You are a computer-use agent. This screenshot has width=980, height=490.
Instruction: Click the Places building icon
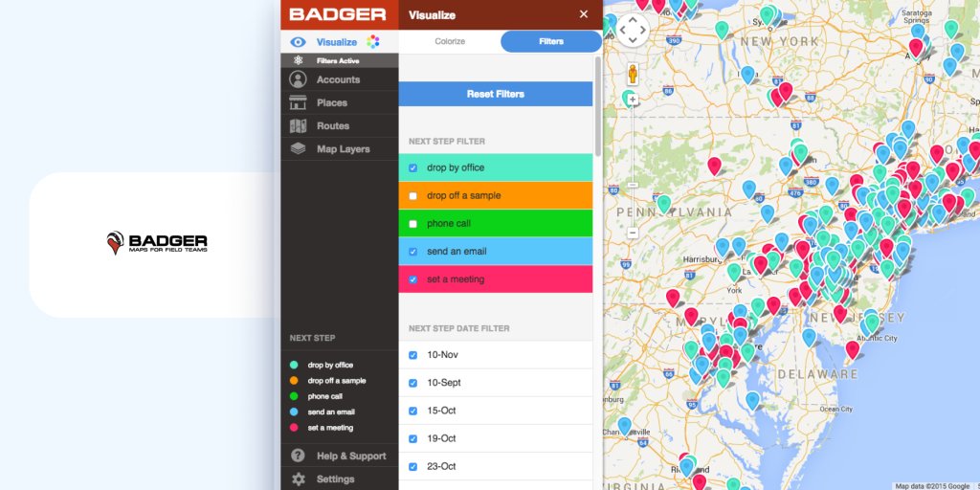pyautogui.click(x=298, y=102)
